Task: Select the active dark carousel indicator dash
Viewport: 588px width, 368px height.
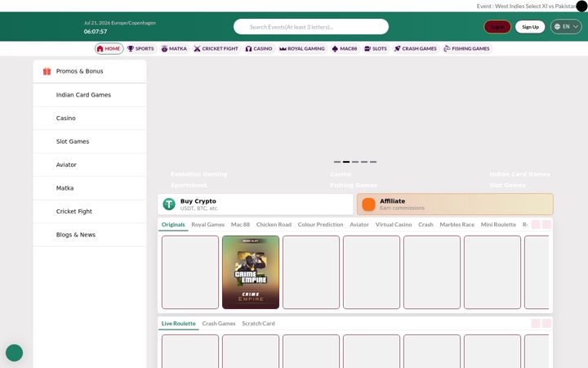Action: (x=346, y=162)
